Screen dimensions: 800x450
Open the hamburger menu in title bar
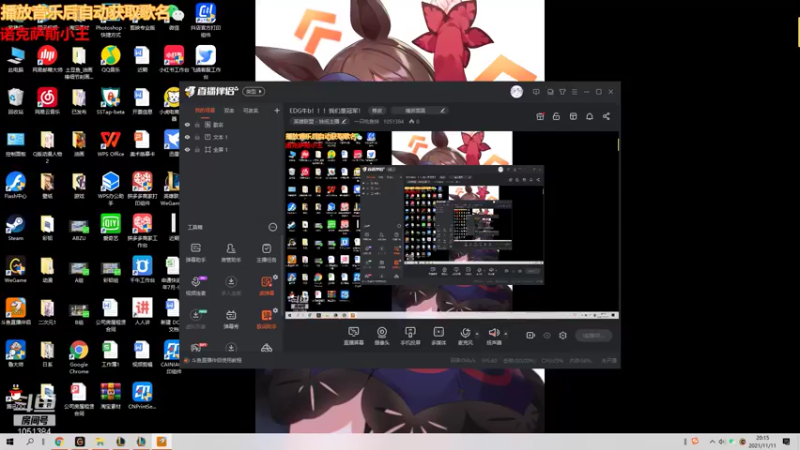574,92
